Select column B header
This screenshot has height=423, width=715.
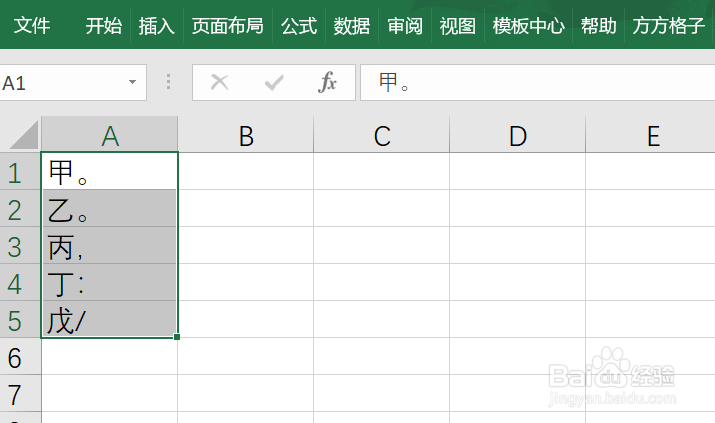(246, 135)
